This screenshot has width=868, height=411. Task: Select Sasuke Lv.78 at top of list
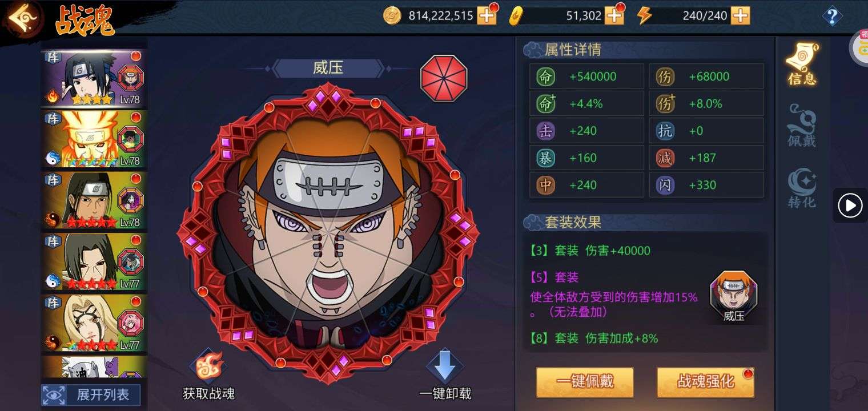point(94,78)
